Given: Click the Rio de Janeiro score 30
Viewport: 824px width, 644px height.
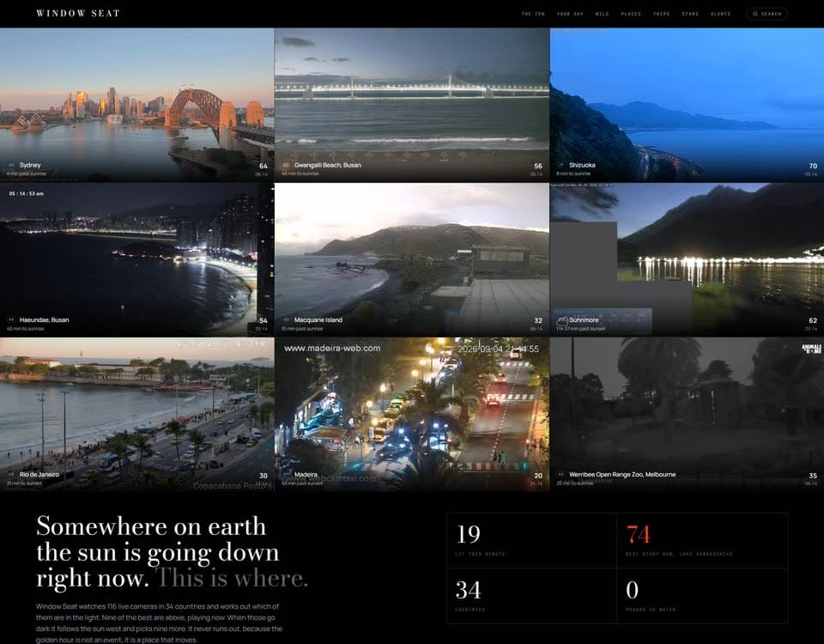Looking at the screenshot, I should point(264,475).
